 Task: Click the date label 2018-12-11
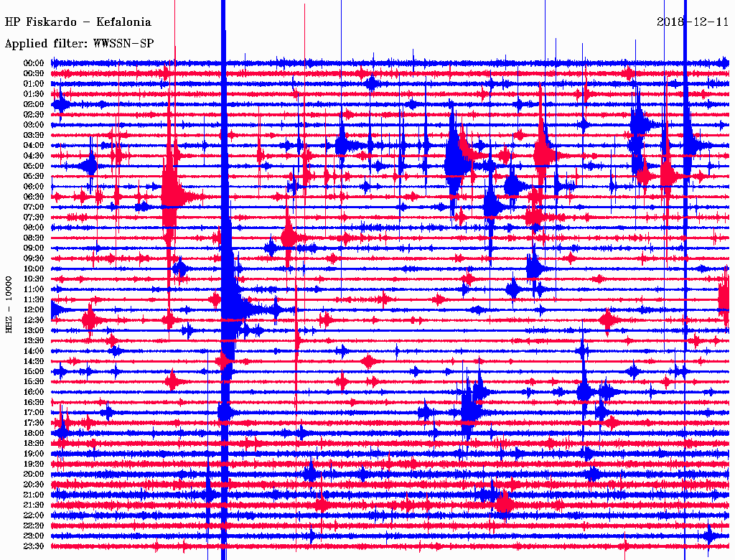(693, 22)
